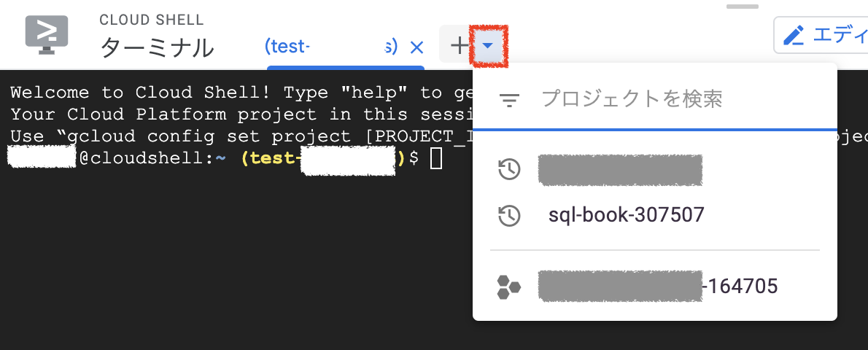Click the CLOUD SHELL heading text

tap(152, 20)
